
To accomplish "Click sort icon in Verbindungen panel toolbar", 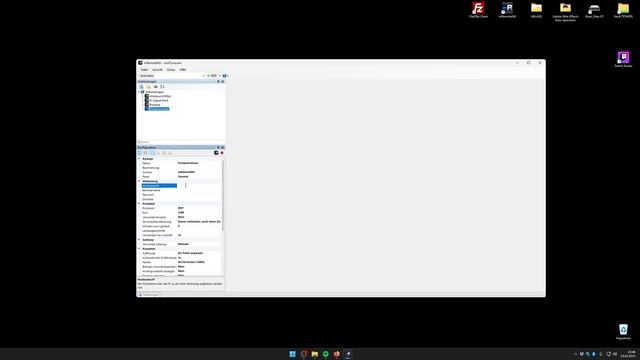I will pyautogui.click(x=162, y=87).
